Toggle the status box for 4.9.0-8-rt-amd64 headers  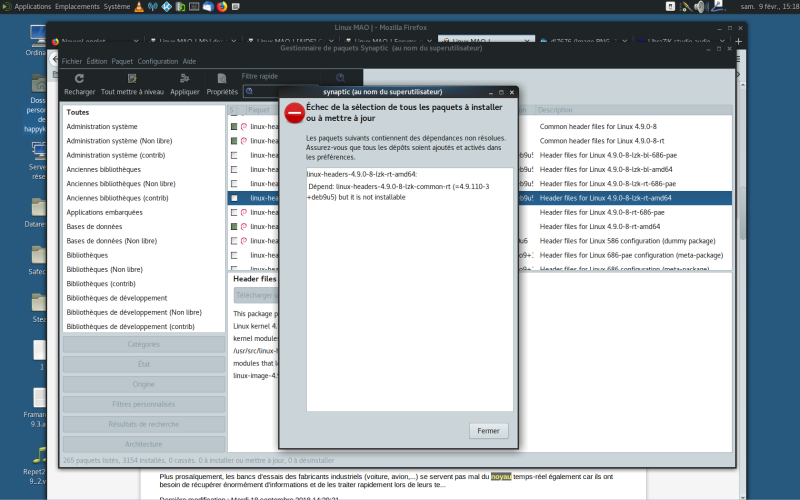tap(234, 227)
